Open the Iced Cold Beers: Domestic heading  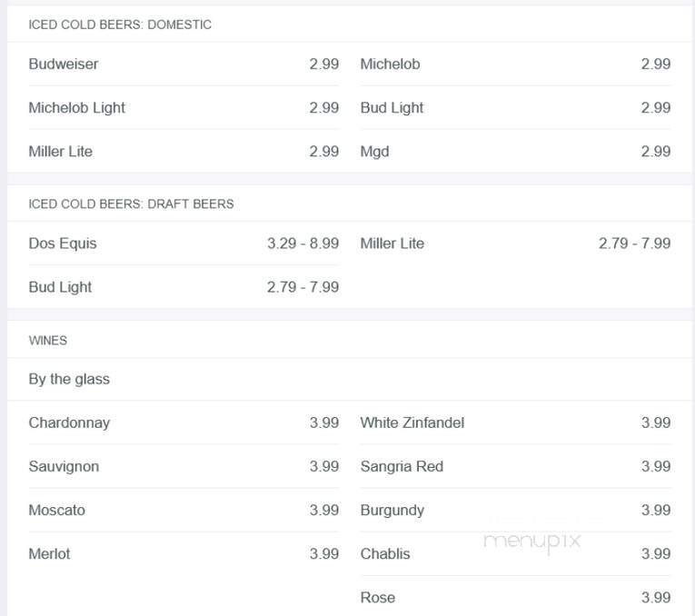pos(120,25)
